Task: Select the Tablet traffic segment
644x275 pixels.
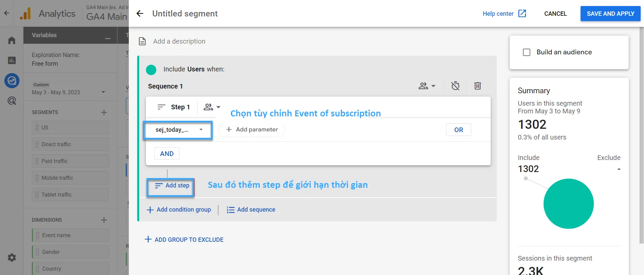Action: coord(70,195)
